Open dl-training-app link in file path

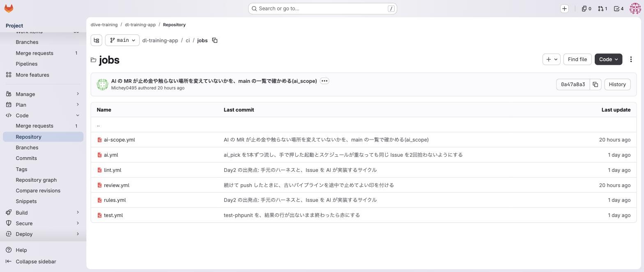point(160,40)
